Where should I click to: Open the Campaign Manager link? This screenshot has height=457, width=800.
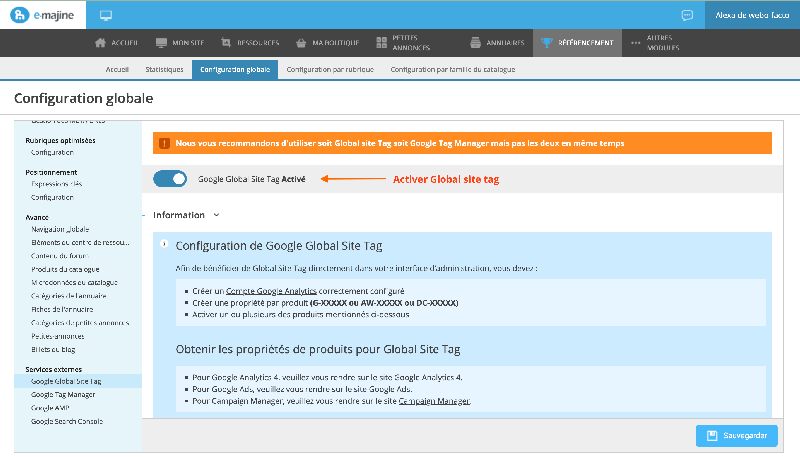pyautogui.click(x=434, y=401)
